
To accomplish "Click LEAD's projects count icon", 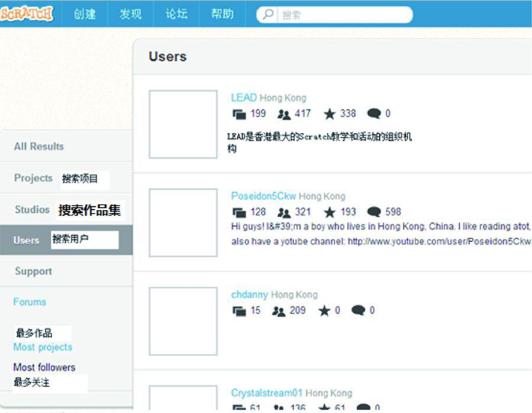I will (239, 114).
